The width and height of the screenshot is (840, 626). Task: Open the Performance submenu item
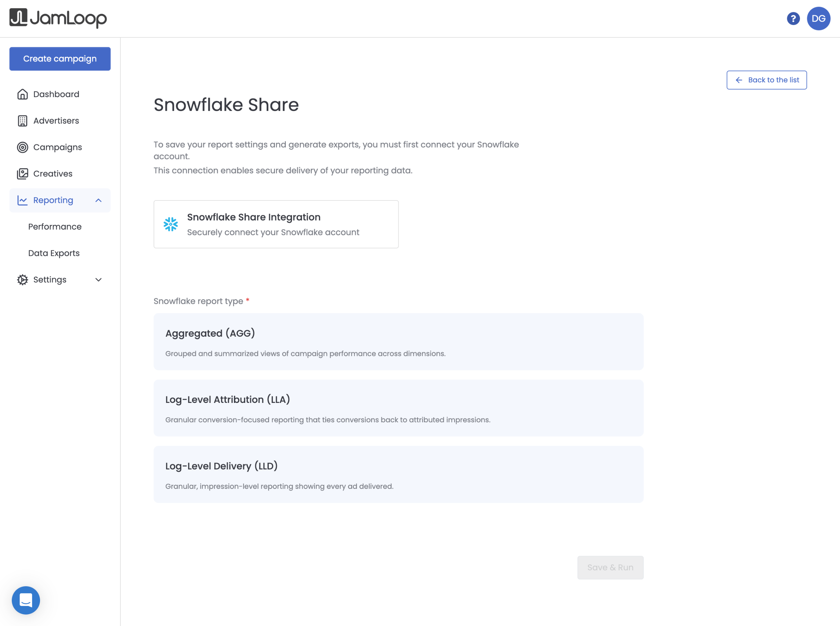(x=55, y=227)
